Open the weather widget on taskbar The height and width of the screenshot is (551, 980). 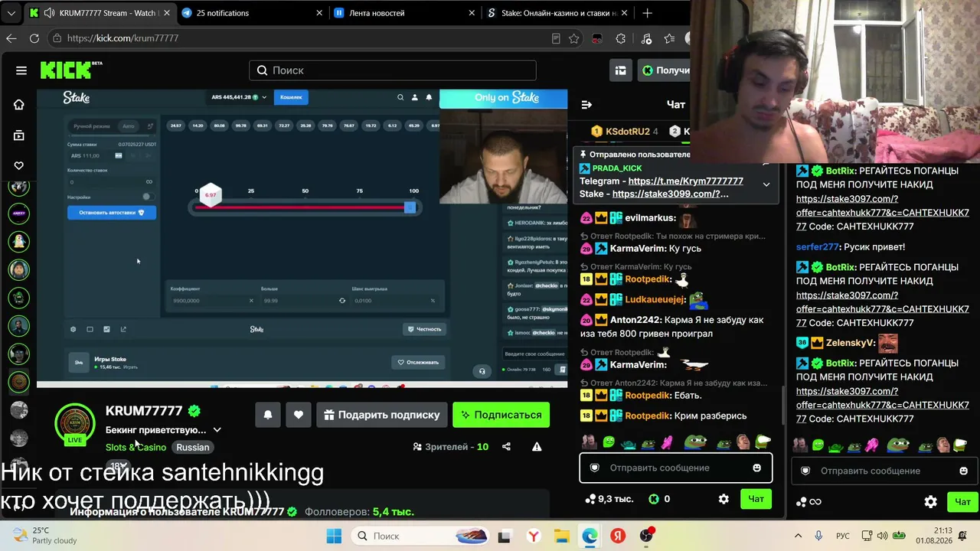tap(43, 536)
